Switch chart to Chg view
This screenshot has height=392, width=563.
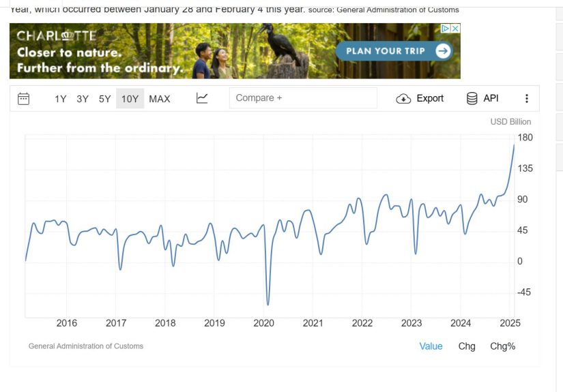[x=467, y=346]
